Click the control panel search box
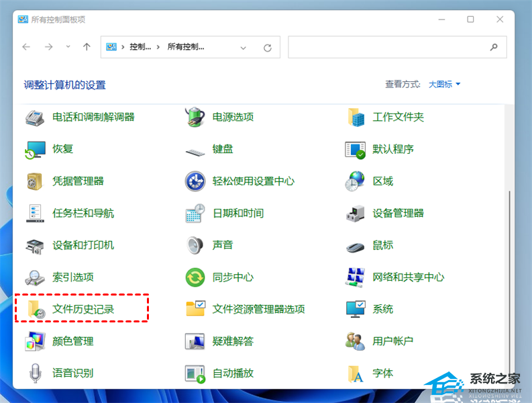 (389, 47)
